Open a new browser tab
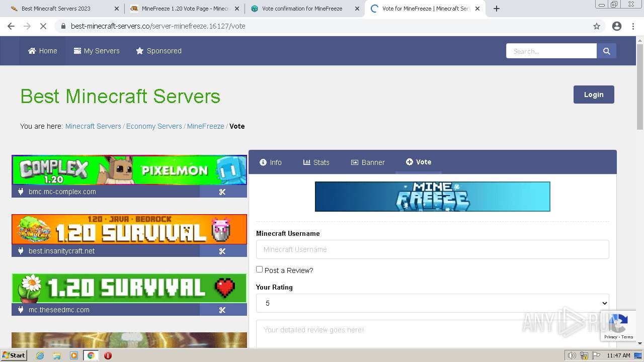644x362 pixels. [x=497, y=9]
